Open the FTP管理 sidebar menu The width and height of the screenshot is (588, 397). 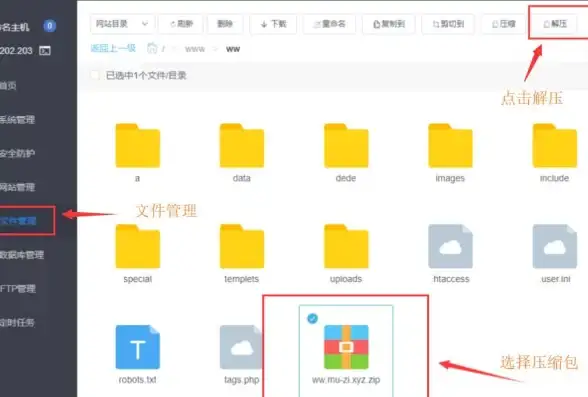(x=18, y=289)
